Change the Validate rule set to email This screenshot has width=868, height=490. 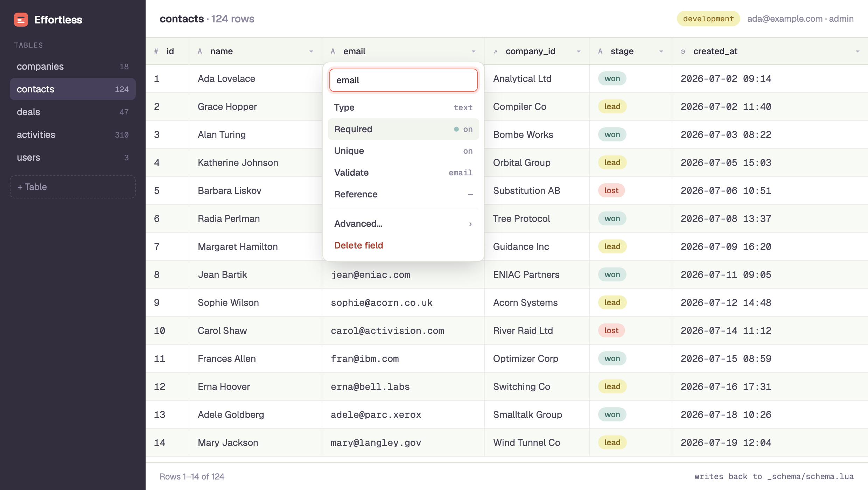(x=404, y=173)
